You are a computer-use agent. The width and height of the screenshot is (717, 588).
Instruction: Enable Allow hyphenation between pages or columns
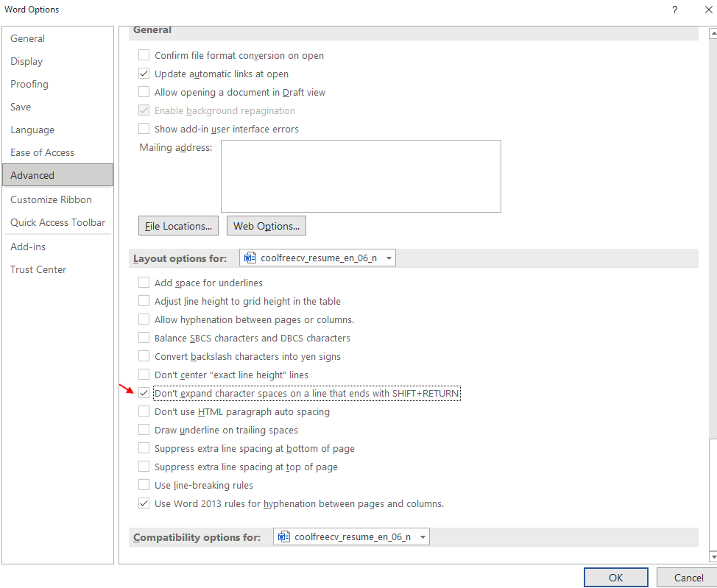click(144, 319)
